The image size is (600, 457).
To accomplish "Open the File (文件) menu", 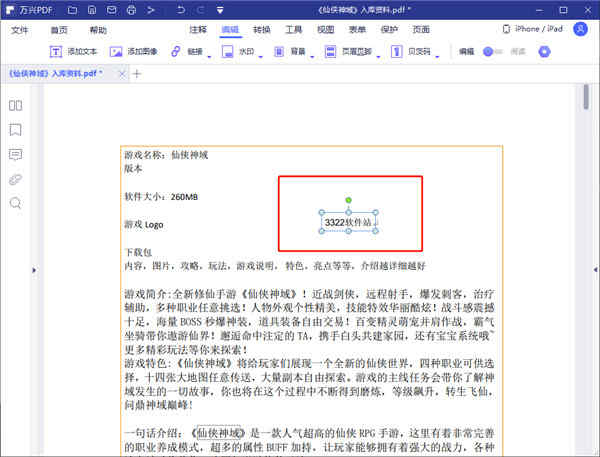I will [x=20, y=30].
